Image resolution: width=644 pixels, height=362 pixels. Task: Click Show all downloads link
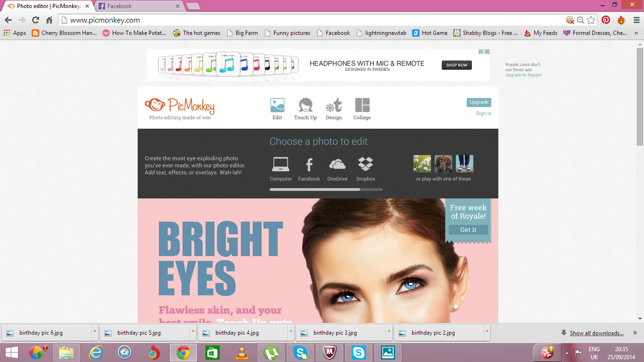click(x=596, y=333)
